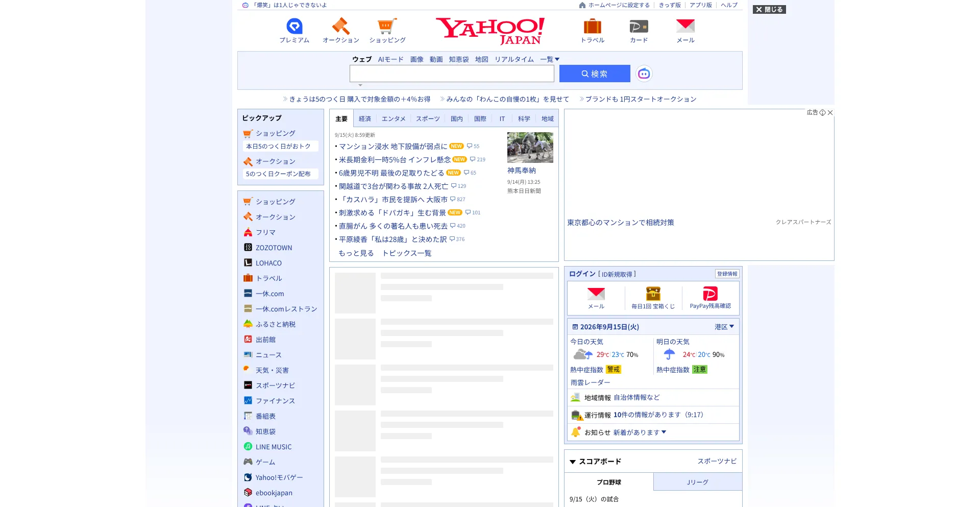980x507 pixels.
Task: Click the ホームページに設定する home icon
Action: click(x=582, y=5)
